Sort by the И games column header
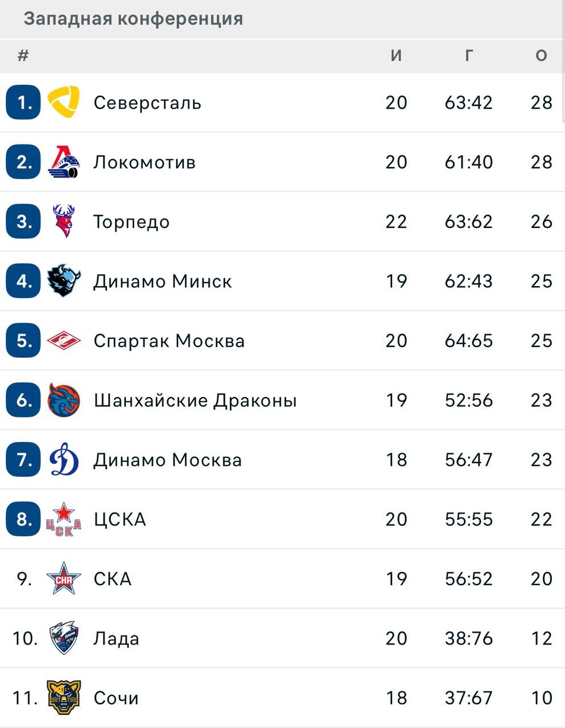The height and width of the screenshot is (728, 565). click(x=396, y=55)
